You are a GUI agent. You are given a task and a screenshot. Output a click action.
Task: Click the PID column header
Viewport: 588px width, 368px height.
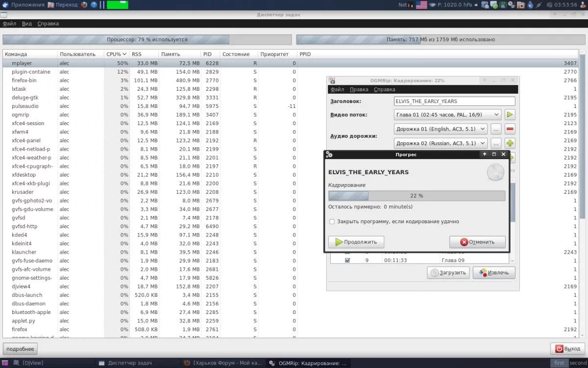(210, 54)
